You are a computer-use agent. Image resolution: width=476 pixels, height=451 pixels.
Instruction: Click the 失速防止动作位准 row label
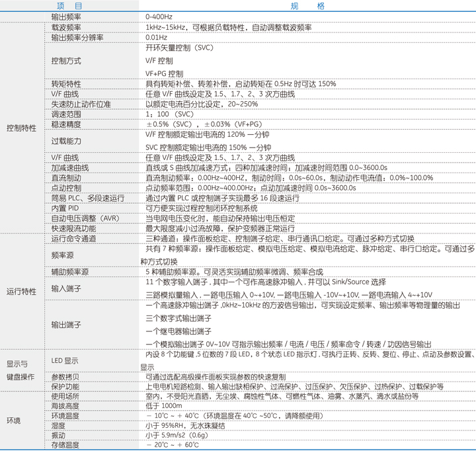click(81, 104)
